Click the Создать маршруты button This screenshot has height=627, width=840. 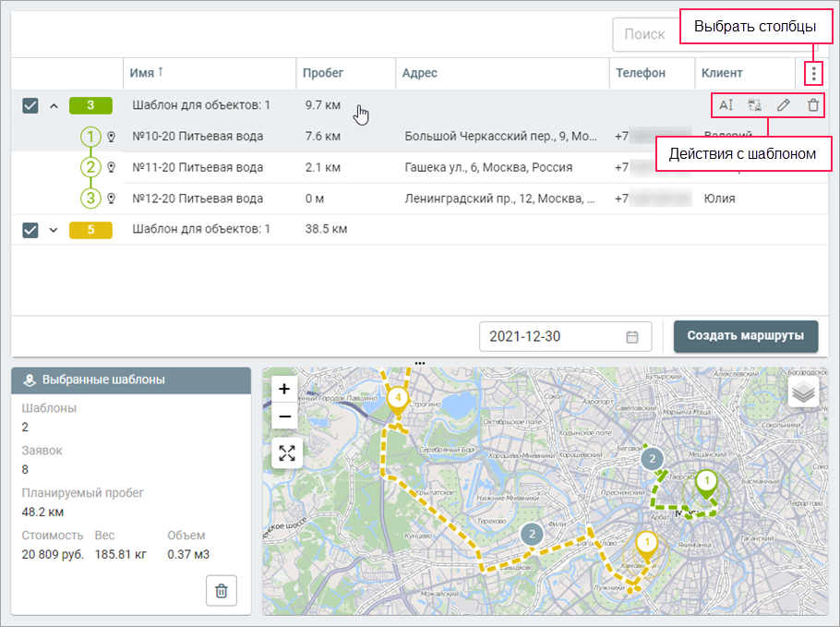point(746,336)
